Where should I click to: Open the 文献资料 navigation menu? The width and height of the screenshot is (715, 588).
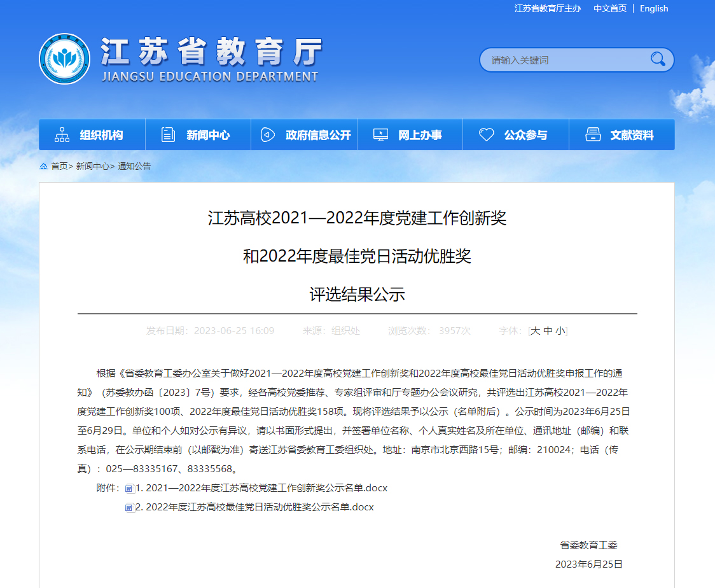point(632,135)
